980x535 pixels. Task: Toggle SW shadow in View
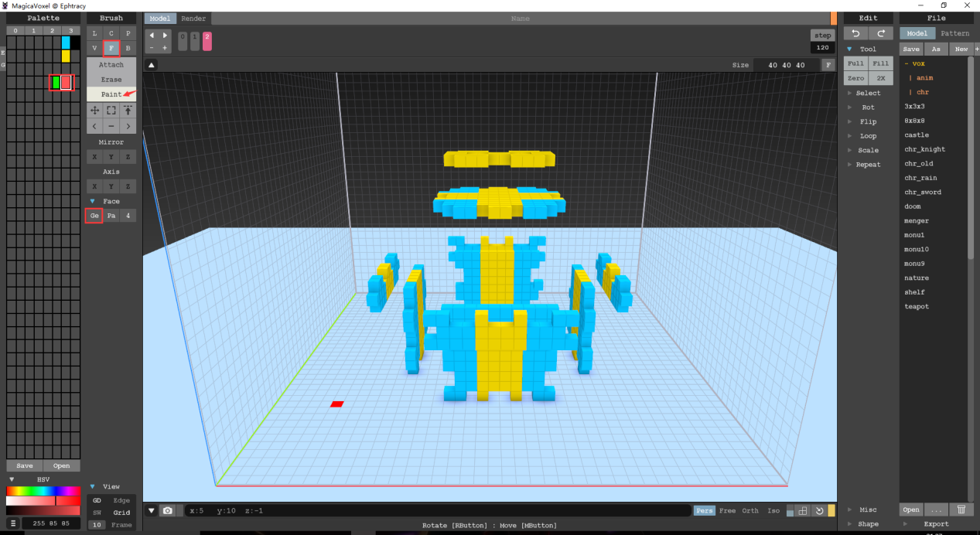(x=97, y=513)
